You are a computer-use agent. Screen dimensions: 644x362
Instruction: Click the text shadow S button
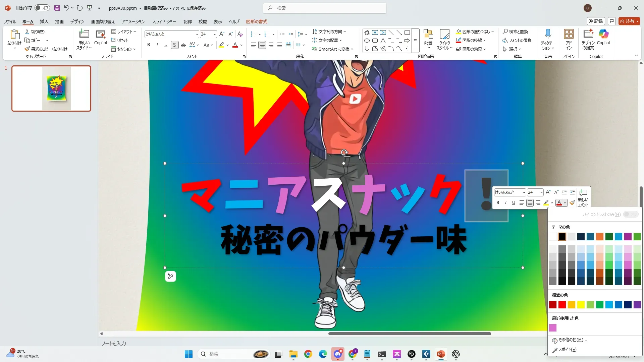174,45
